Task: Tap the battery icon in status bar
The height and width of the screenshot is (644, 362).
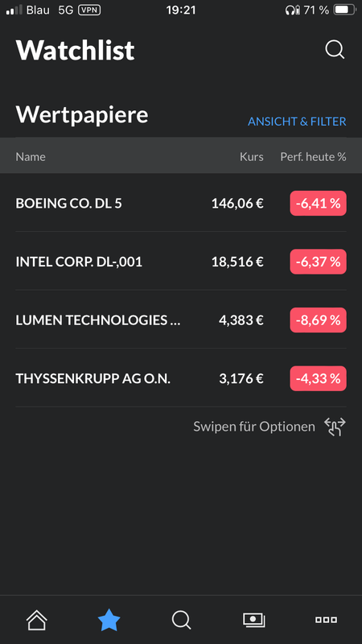Action: pos(344,10)
